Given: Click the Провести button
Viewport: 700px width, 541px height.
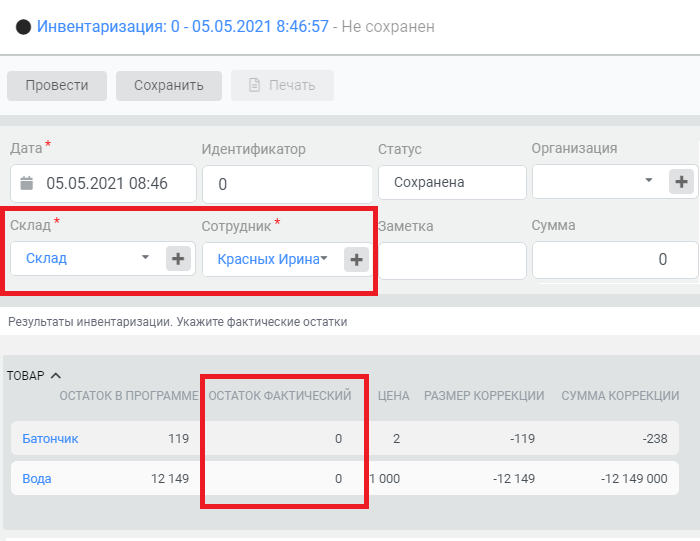Looking at the screenshot, I should [57, 85].
